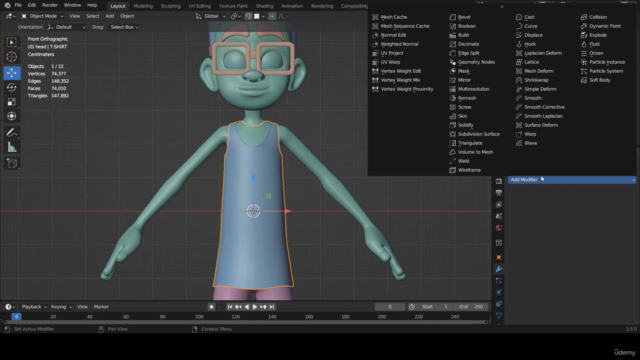The height and width of the screenshot is (360, 640).
Task: Toggle auto keying record button
Action: [x=211, y=307]
